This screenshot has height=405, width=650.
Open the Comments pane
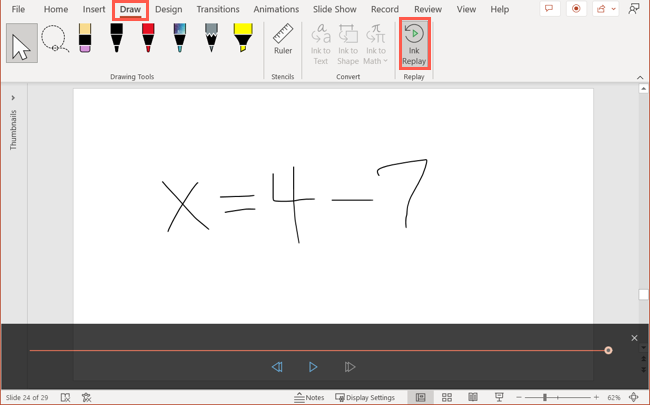click(550, 9)
